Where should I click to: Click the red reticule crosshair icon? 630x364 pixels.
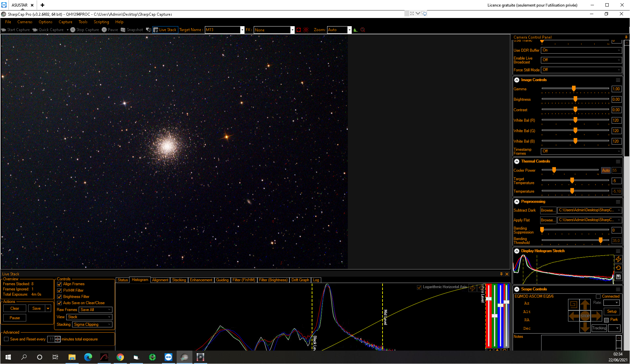(306, 30)
